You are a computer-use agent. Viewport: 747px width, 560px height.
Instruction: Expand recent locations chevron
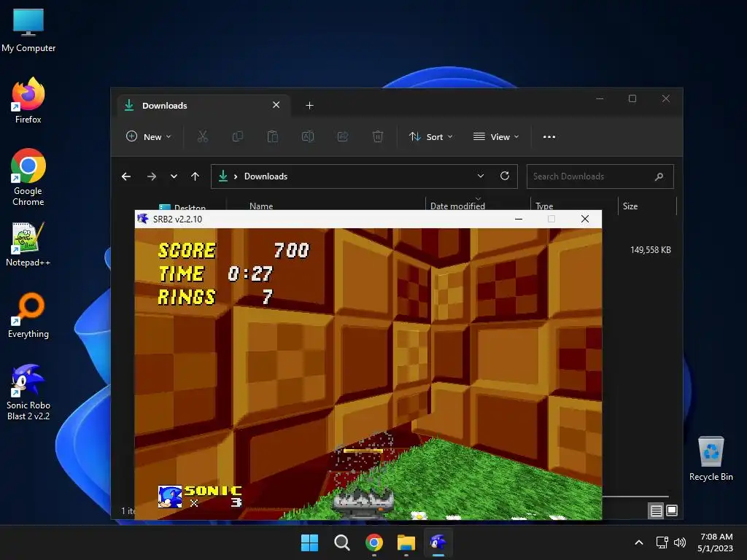[x=174, y=176]
